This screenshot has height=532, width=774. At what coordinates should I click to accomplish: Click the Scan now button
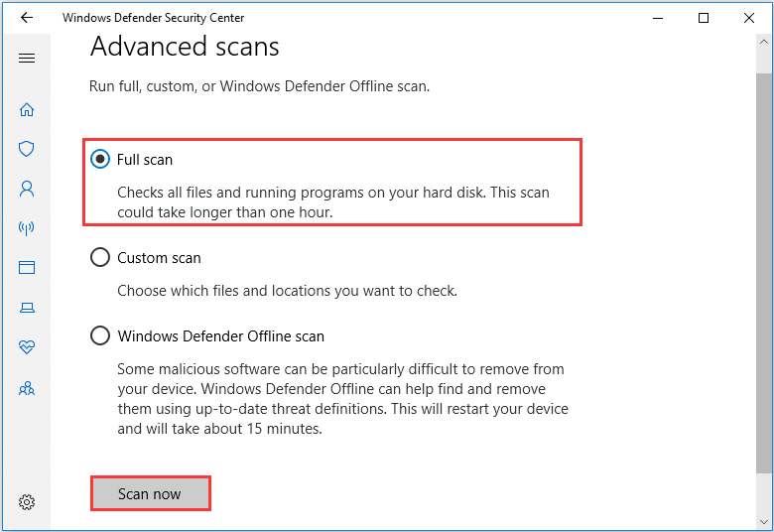tap(151, 493)
